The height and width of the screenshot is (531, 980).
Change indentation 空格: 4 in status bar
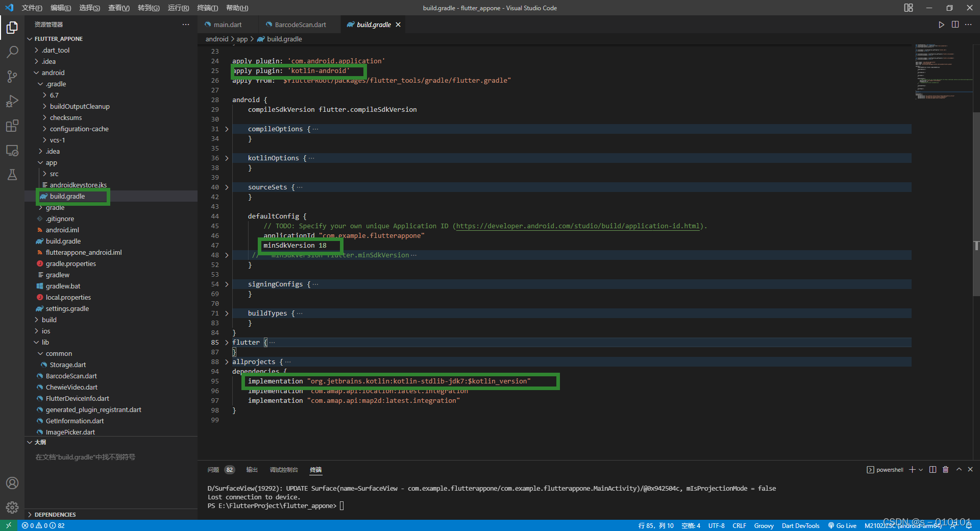tap(691, 525)
